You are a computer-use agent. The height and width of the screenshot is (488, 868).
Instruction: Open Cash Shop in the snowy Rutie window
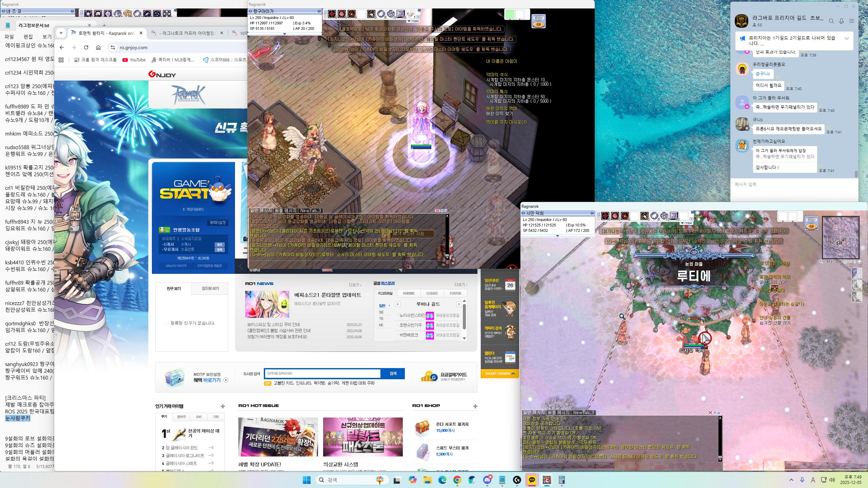pyautogui.click(x=811, y=223)
